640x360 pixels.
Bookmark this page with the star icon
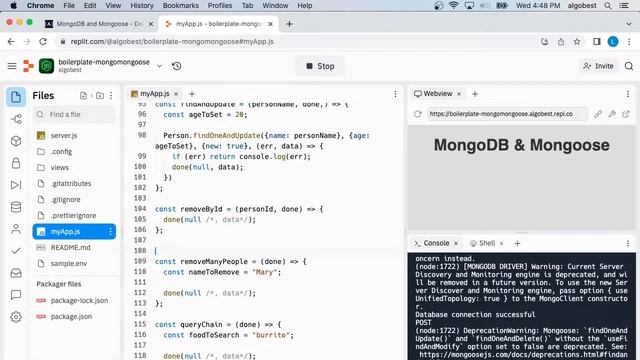tap(577, 42)
